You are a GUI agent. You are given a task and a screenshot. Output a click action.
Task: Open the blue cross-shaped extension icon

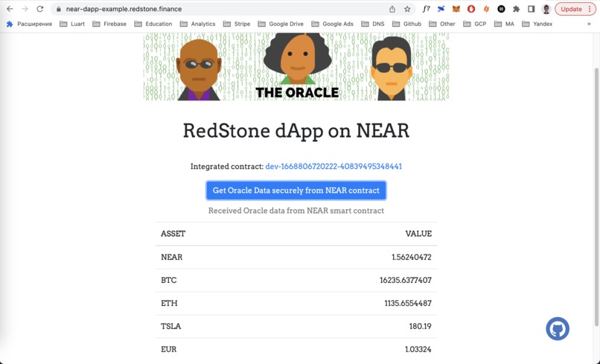click(x=441, y=9)
